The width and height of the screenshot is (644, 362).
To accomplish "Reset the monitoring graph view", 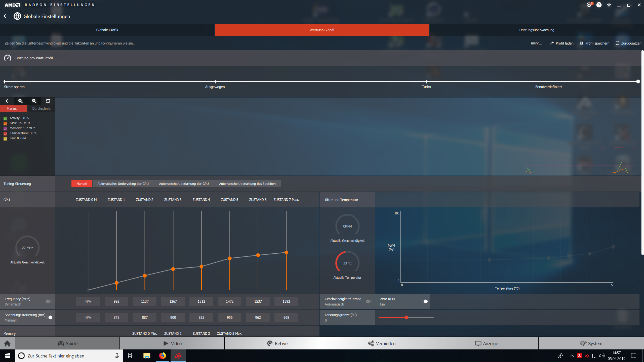I will 48,101.
